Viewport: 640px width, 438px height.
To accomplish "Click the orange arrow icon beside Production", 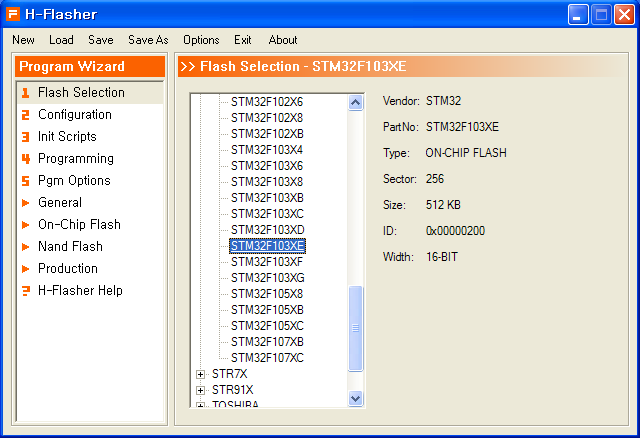I will click(x=26, y=269).
